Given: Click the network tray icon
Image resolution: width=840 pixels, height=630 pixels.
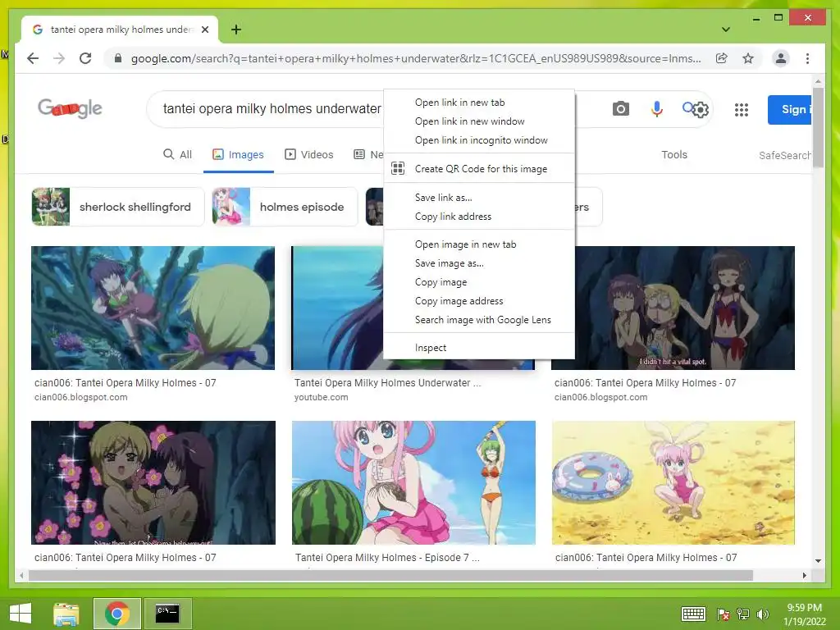Looking at the screenshot, I should [743, 614].
